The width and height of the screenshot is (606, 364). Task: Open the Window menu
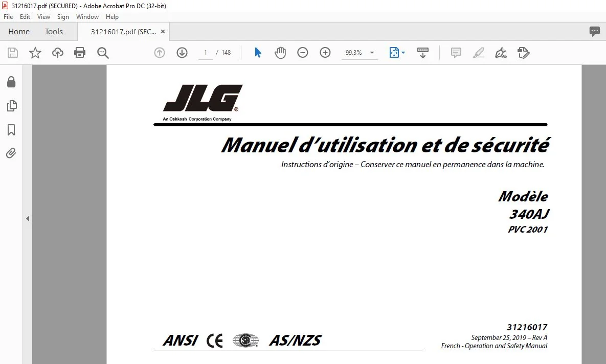pyautogui.click(x=87, y=17)
